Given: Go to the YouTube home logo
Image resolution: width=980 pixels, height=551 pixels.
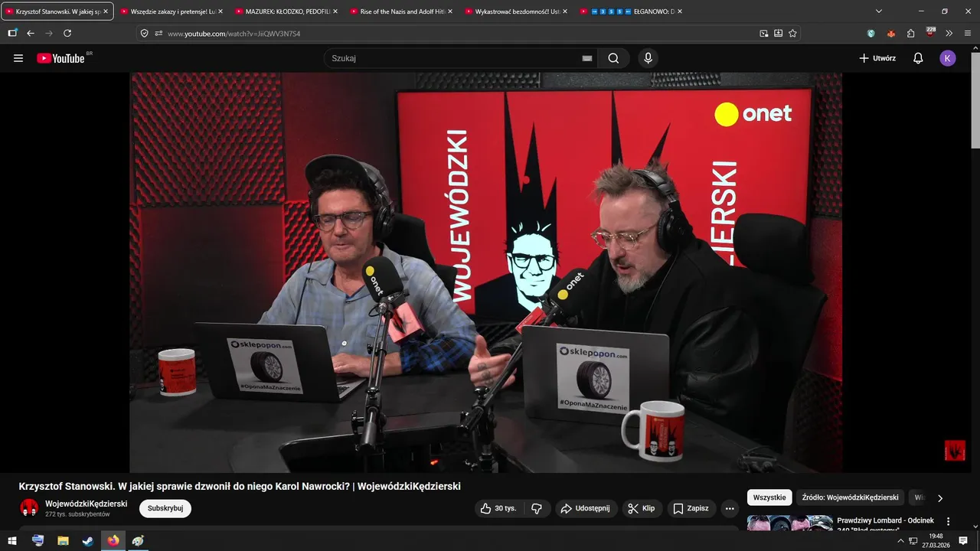Looking at the screenshot, I should pyautogui.click(x=61, y=58).
